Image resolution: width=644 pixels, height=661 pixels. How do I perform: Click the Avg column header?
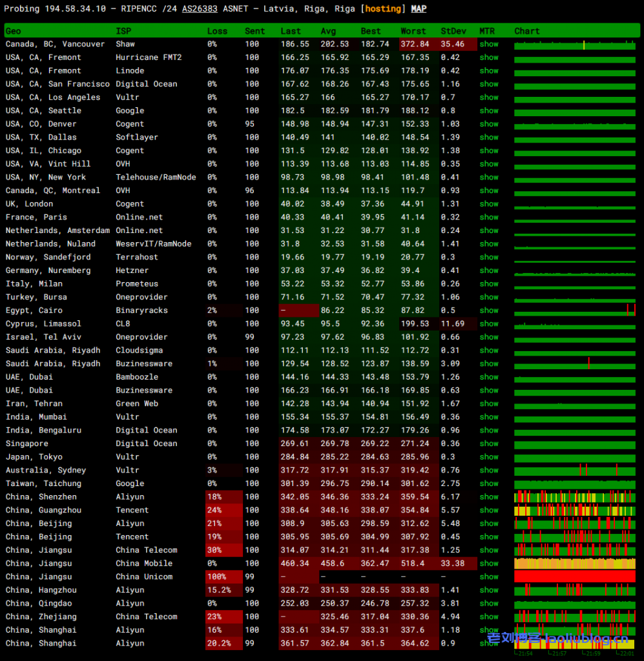(x=328, y=31)
